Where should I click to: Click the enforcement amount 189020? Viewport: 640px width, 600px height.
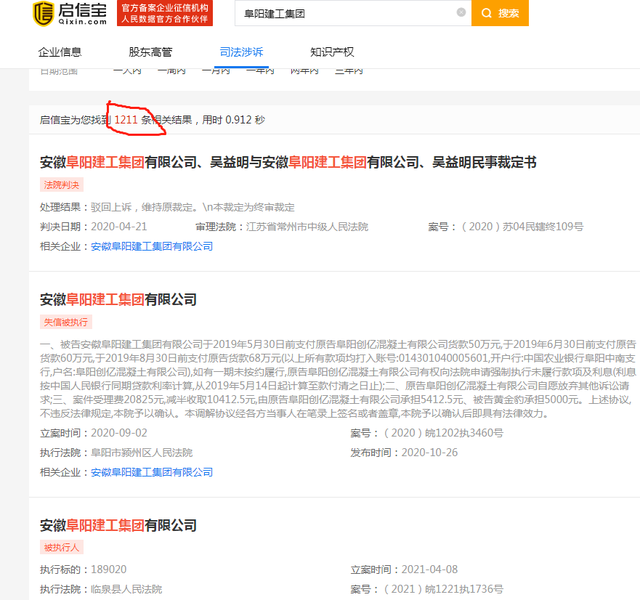[x=109, y=569]
